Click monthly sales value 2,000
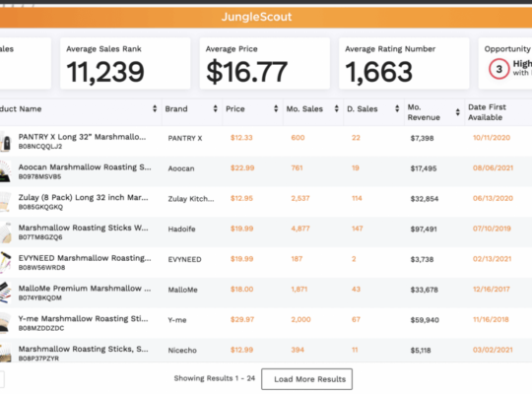Image resolution: width=532 pixels, height=394 pixels. (x=300, y=319)
